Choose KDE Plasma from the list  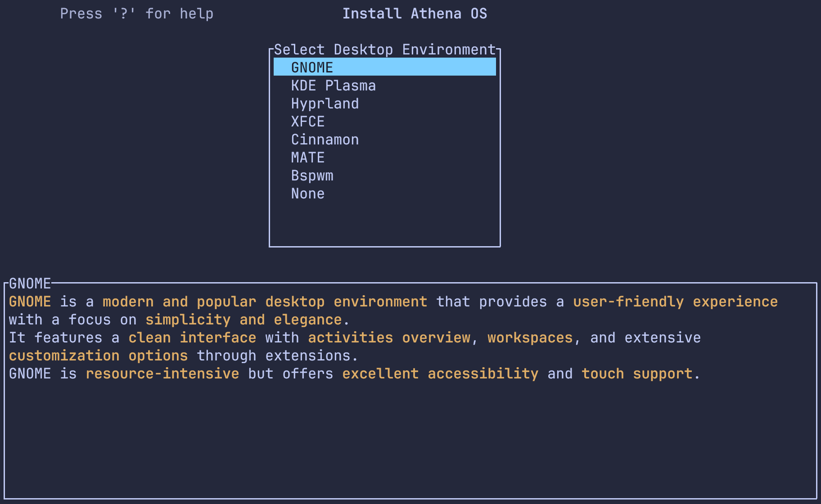[x=333, y=85]
